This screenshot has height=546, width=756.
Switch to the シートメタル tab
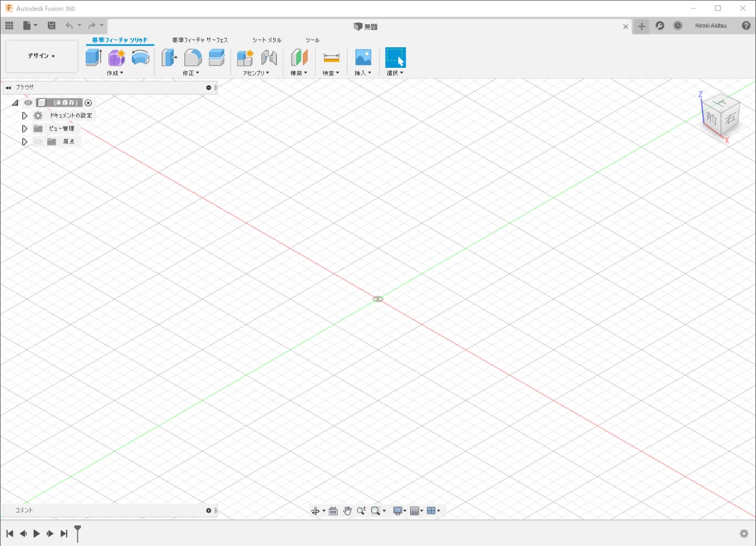pyautogui.click(x=267, y=40)
